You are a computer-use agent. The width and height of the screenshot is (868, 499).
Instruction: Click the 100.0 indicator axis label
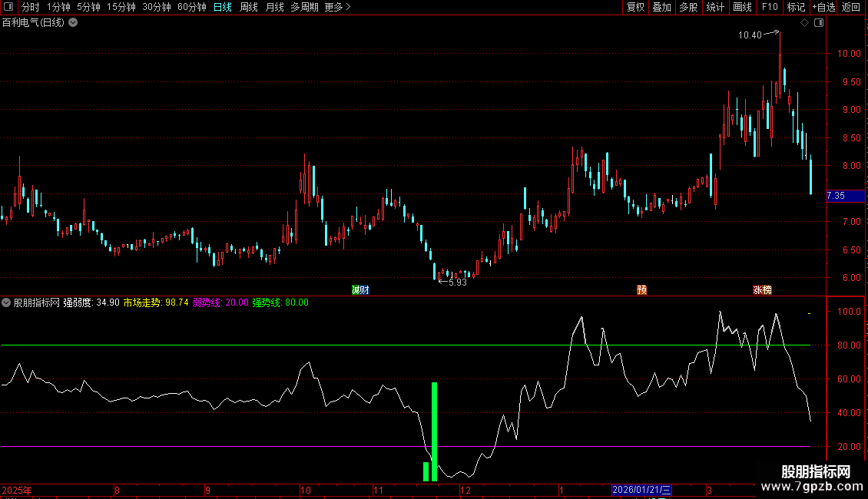849,312
